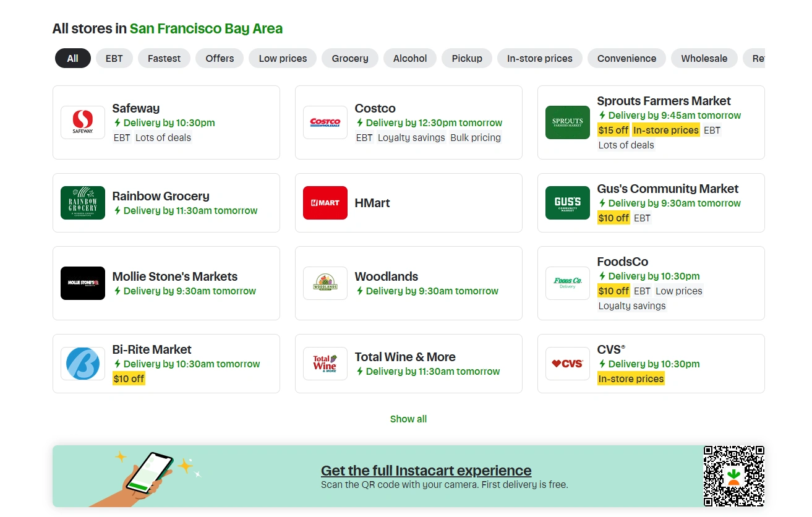The height and width of the screenshot is (517, 812).
Task: Enable the Fastest filter chip
Action: pos(164,58)
